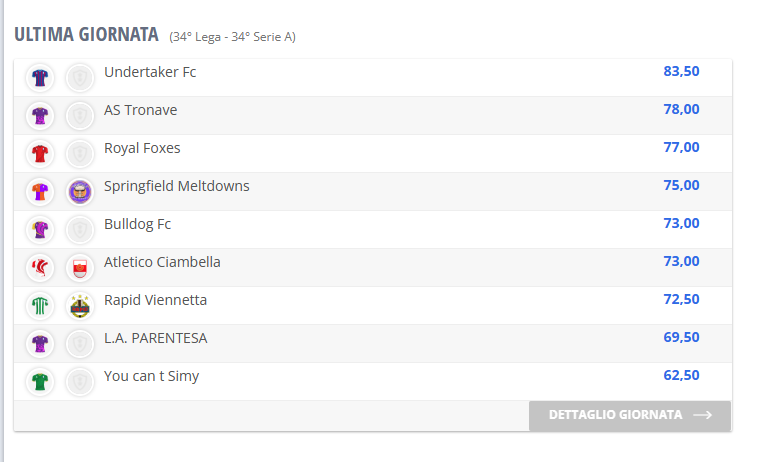Click Rapid Viennetta's black and yellow crest
The image size is (775, 462).
coord(80,306)
